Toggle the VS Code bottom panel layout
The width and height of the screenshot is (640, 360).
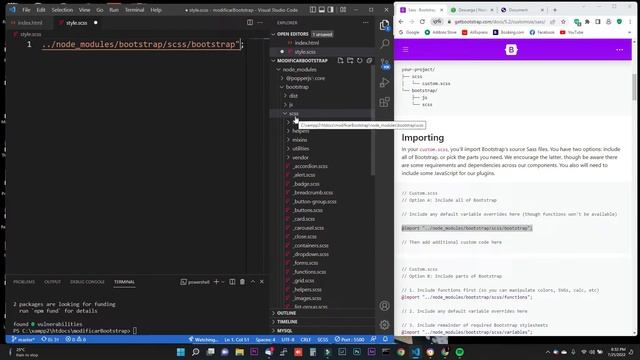click(x=322, y=9)
